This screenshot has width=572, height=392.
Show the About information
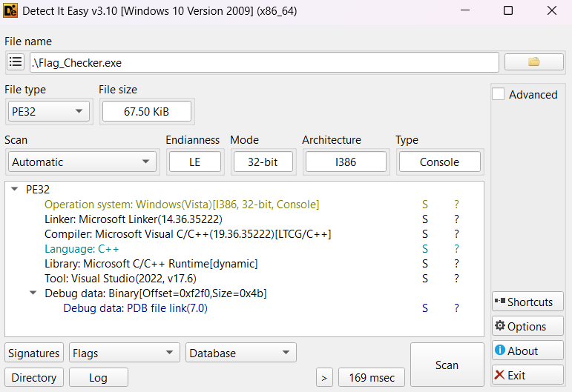tap(527, 351)
